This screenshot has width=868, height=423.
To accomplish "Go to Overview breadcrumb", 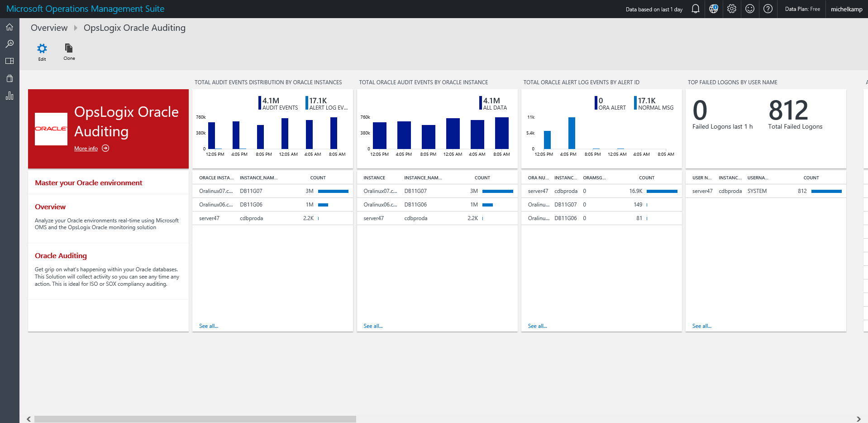I will [49, 28].
